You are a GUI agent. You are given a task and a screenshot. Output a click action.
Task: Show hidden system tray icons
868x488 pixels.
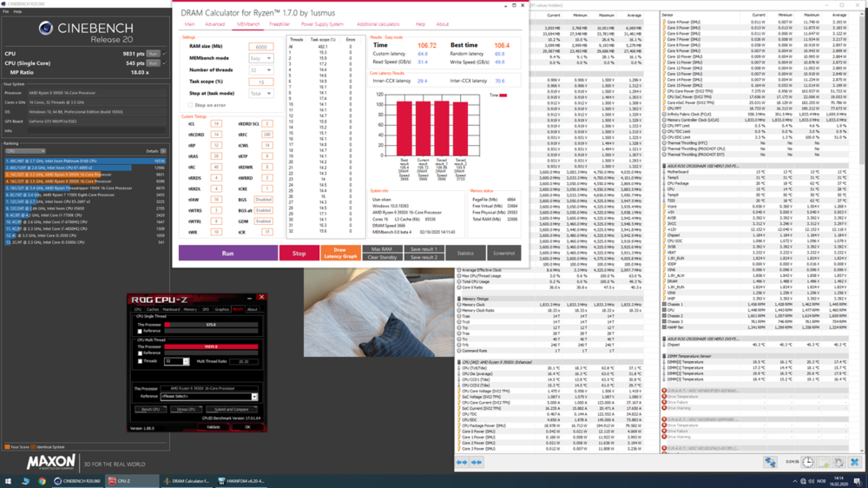[795, 481]
